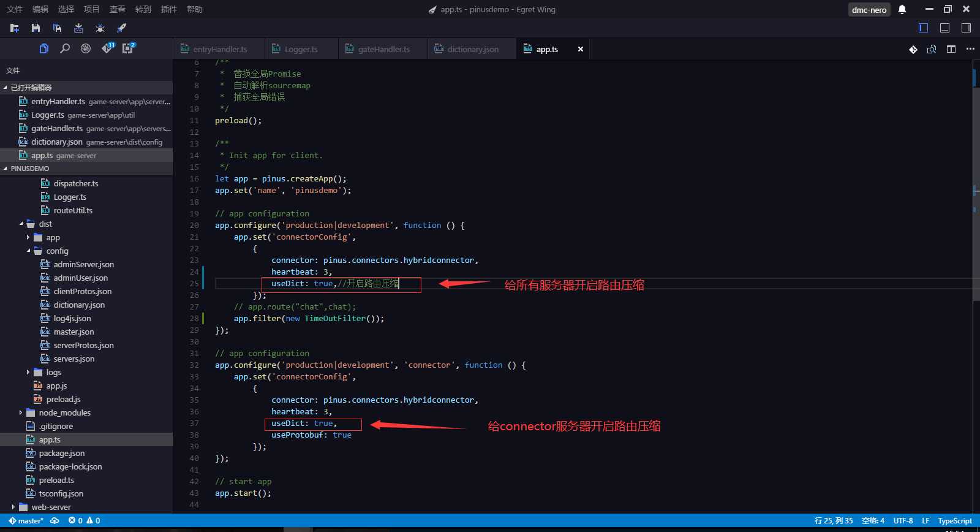This screenshot has width=980, height=532.
Task: Select gateHandler.ts in open editors list
Action: pyautogui.click(x=86, y=129)
